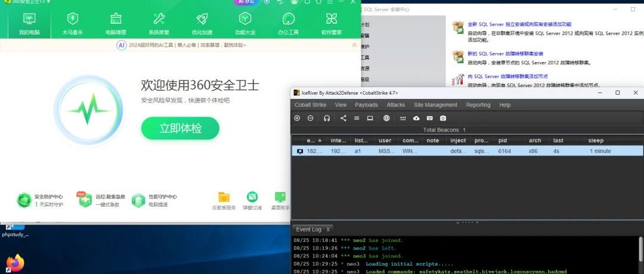Click 向 SQL Server 故障转移群集添加节点 link
The height and width of the screenshot is (274, 644).
click(x=507, y=76)
